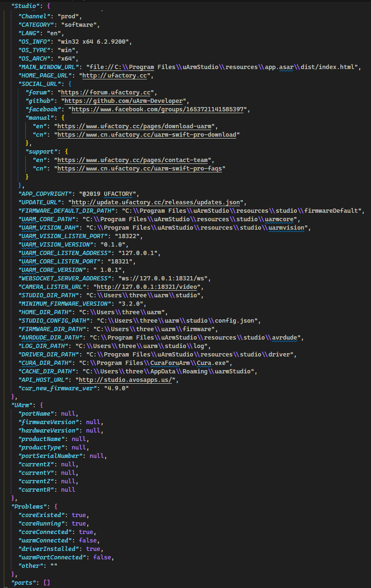Click the "coreRunning" key
Viewport: 371px width, 588px height.
click(x=41, y=523)
